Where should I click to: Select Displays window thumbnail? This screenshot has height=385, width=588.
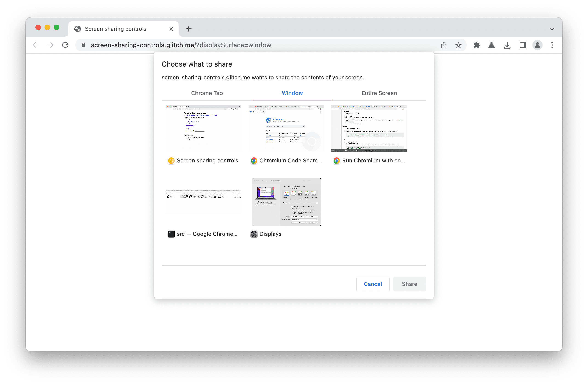tap(286, 201)
